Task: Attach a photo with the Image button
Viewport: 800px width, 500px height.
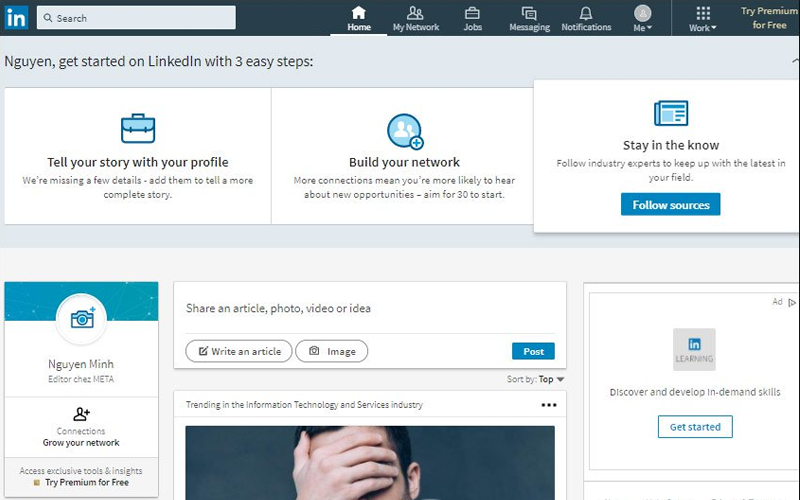Action: click(332, 351)
